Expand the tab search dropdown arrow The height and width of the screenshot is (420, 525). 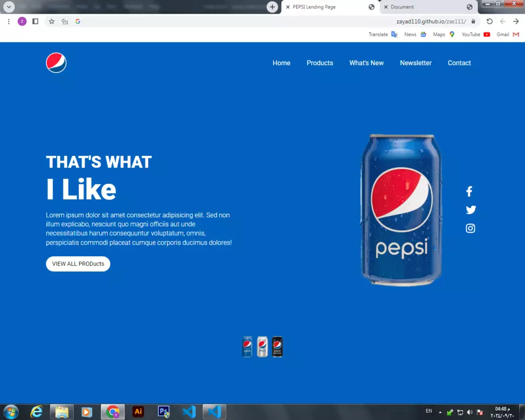pos(9,7)
